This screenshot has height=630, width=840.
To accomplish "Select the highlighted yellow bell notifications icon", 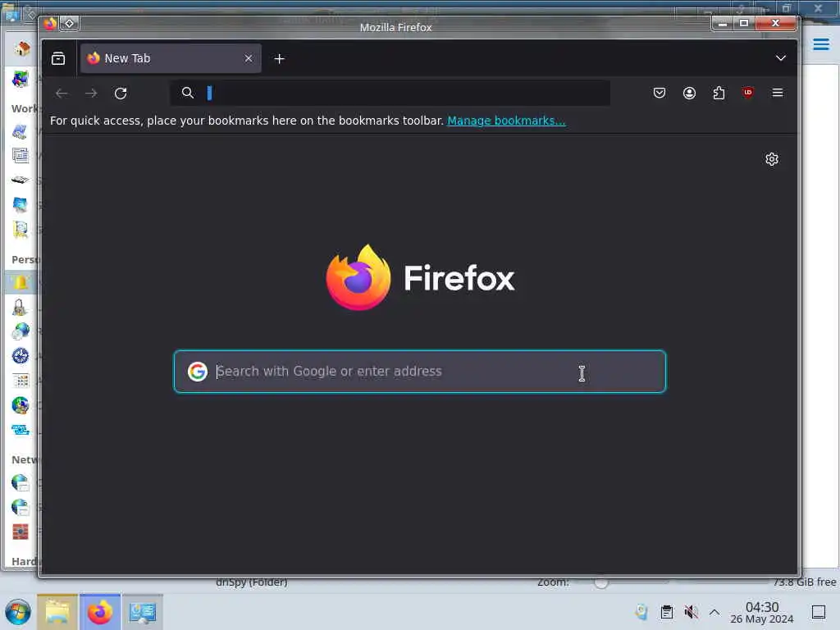I will pyautogui.click(x=21, y=282).
